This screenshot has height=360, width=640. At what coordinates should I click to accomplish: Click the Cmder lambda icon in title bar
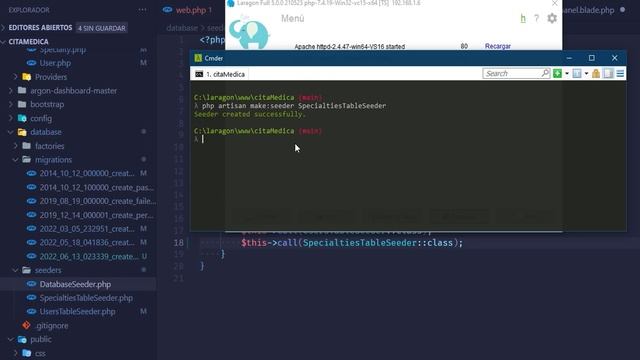coord(198,58)
